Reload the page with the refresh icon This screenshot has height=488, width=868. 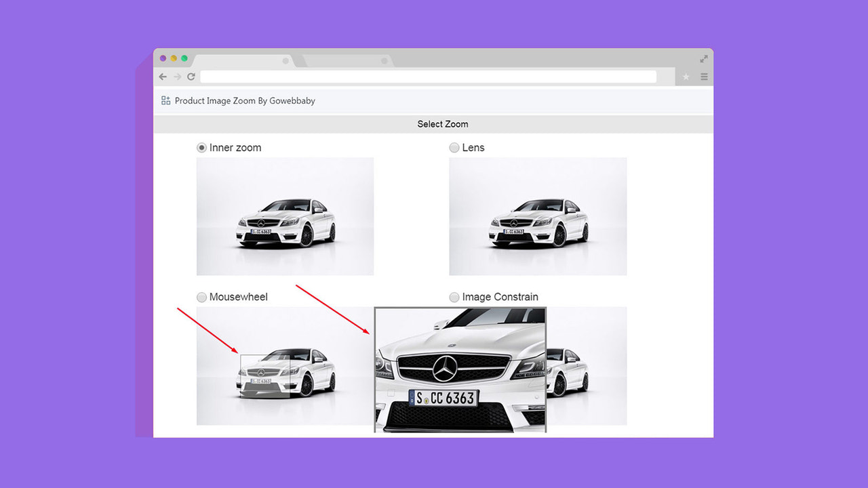coord(191,77)
